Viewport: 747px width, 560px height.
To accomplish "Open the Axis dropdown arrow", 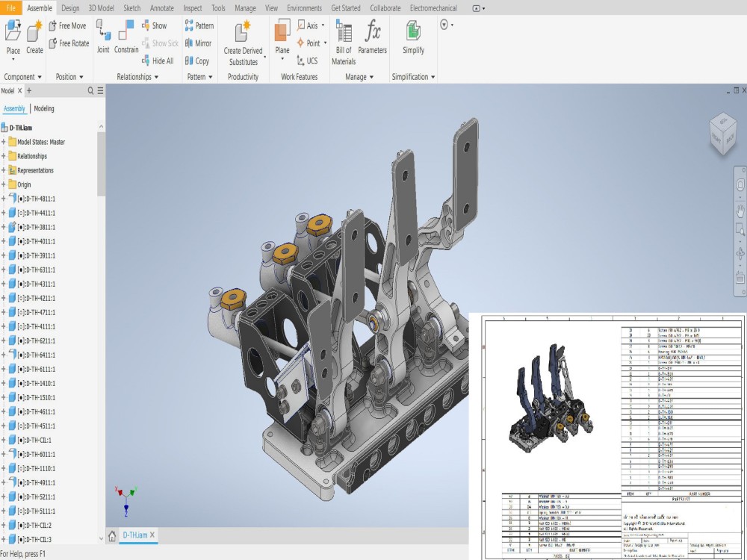I will point(323,25).
